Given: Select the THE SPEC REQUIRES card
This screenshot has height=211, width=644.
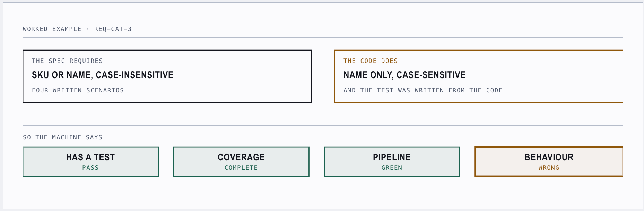Looking at the screenshot, I should pyautogui.click(x=167, y=76).
